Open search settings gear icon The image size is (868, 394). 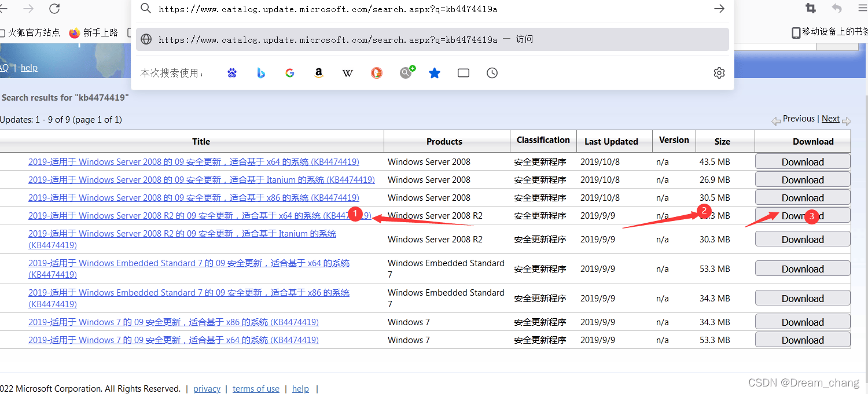tap(719, 73)
